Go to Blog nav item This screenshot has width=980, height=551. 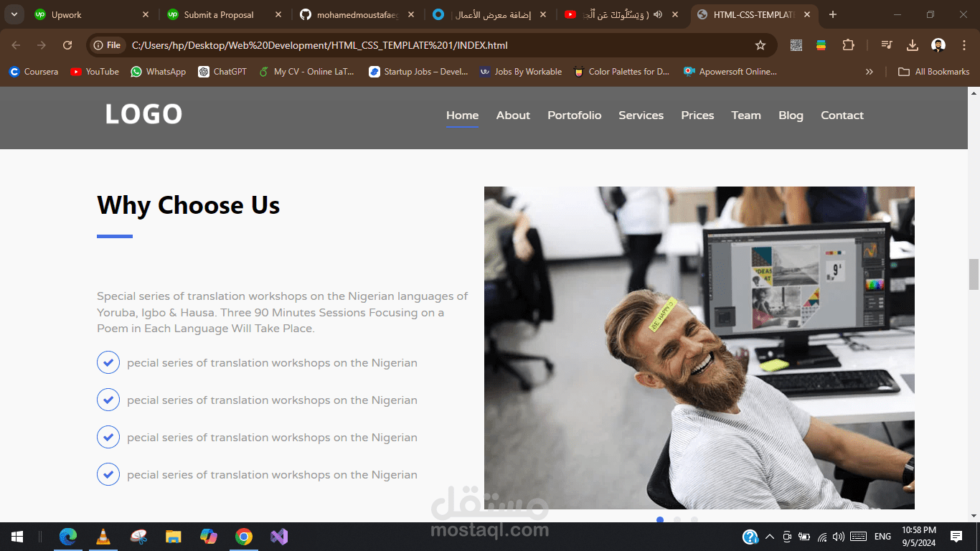[x=791, y=116]
